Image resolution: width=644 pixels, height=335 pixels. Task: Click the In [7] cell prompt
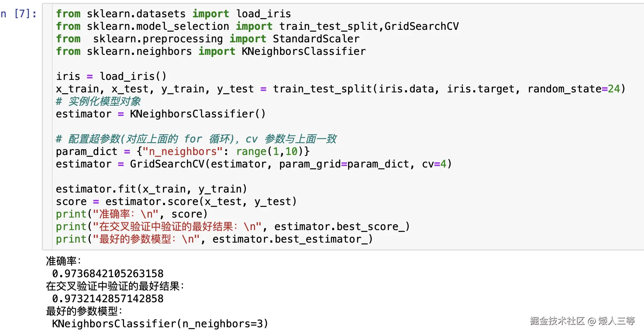point(19,14)
